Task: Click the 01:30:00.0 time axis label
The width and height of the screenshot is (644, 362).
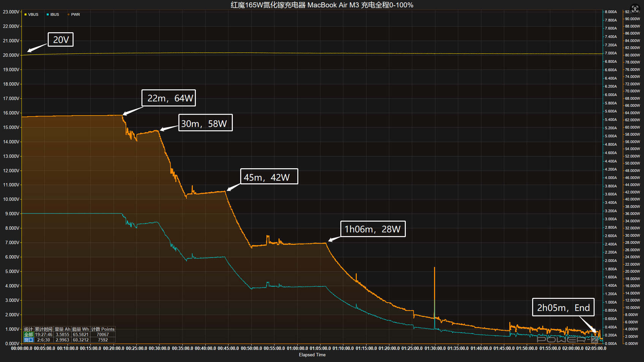Action: pos(435,349)
